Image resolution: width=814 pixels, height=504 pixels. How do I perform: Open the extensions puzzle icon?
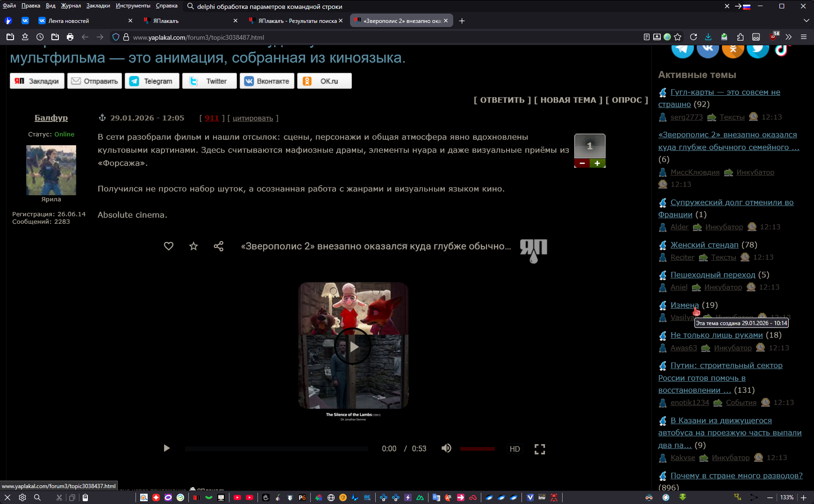(740, 37)
